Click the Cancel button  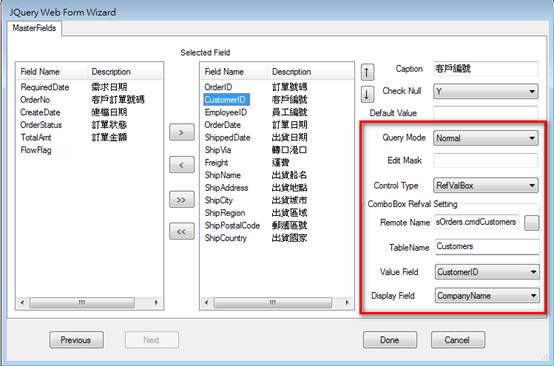click(x=458, y=340)
